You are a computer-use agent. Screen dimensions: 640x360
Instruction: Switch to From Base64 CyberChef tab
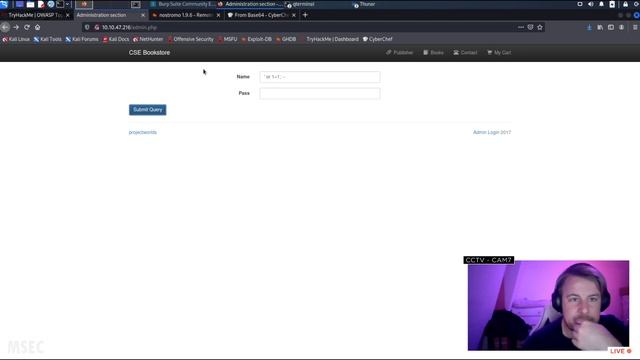tap(261, 15)
